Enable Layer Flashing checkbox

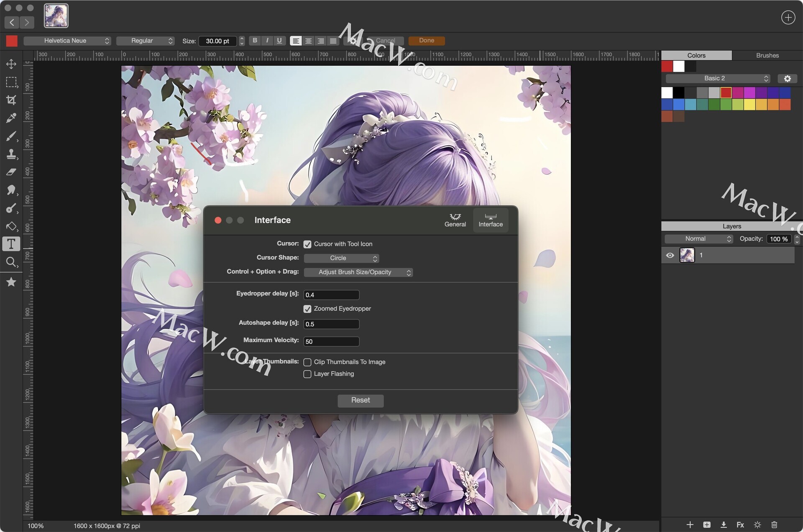pos(307,374)
